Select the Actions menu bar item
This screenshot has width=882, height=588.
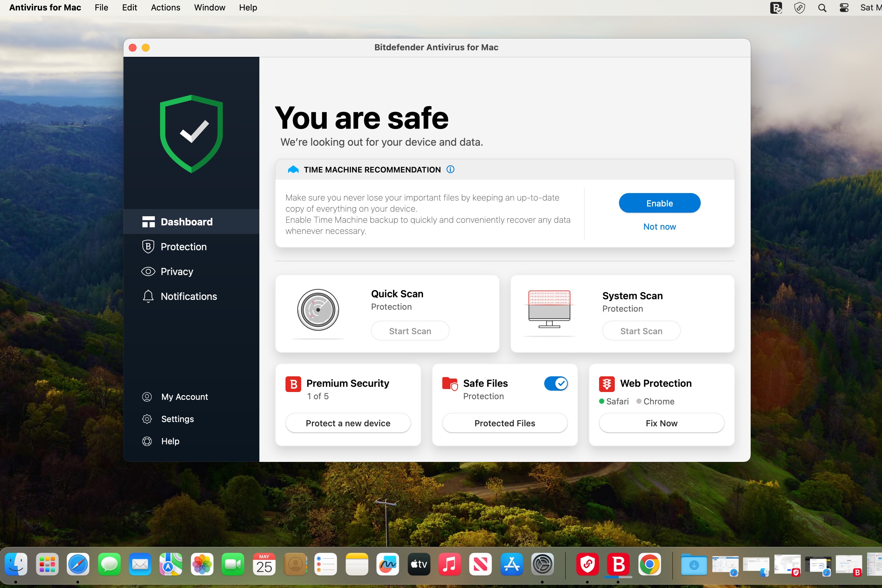[x=165, y=7]
